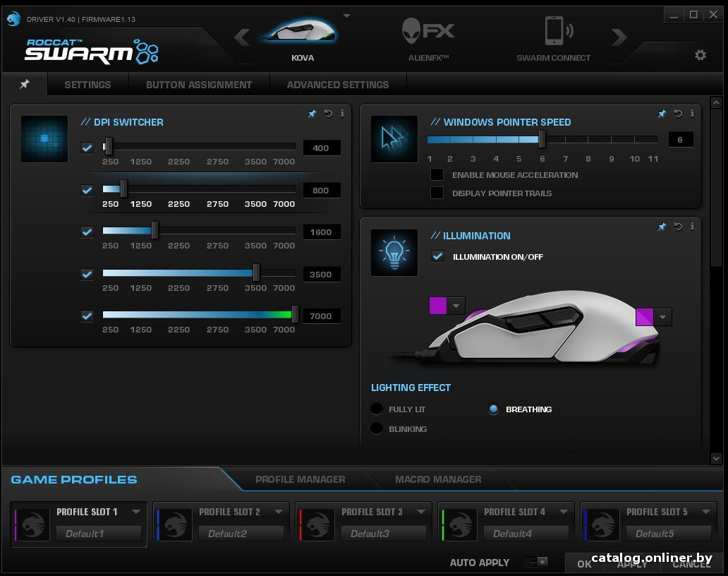Reset the Illumination panel
This screenshot has height=576, width=728.
coord(678,227)
